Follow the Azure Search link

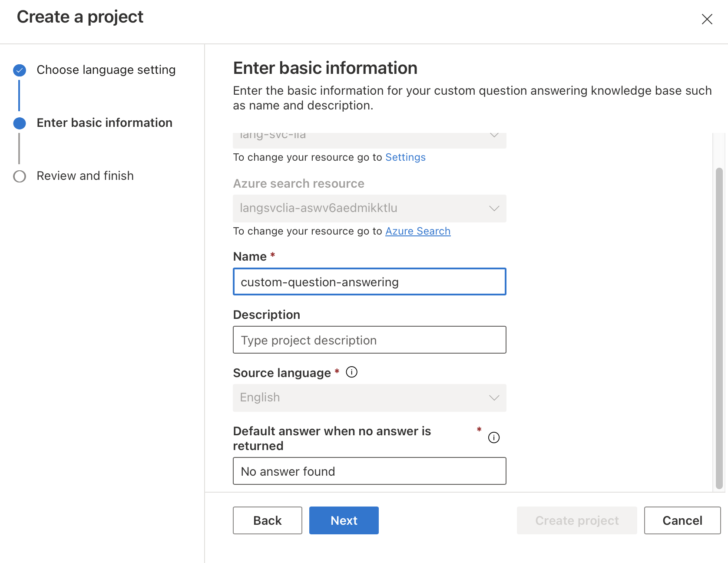tap(418, 231)
